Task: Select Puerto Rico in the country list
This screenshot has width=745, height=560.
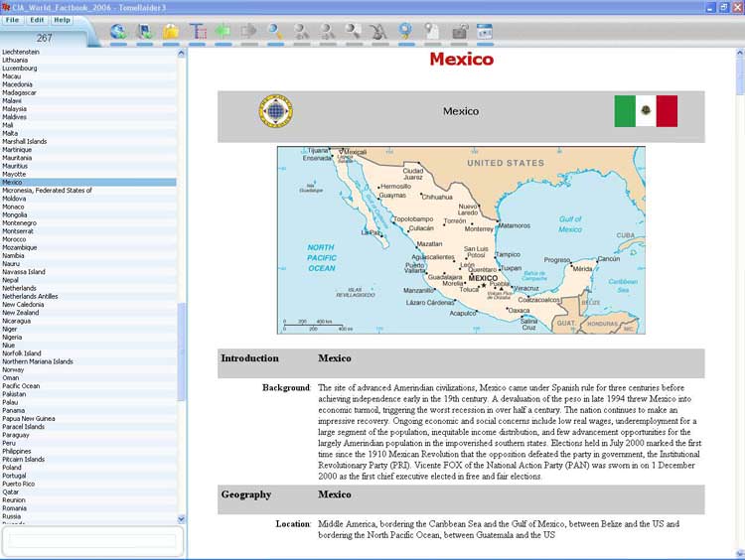Action: (x=19, y=484)
